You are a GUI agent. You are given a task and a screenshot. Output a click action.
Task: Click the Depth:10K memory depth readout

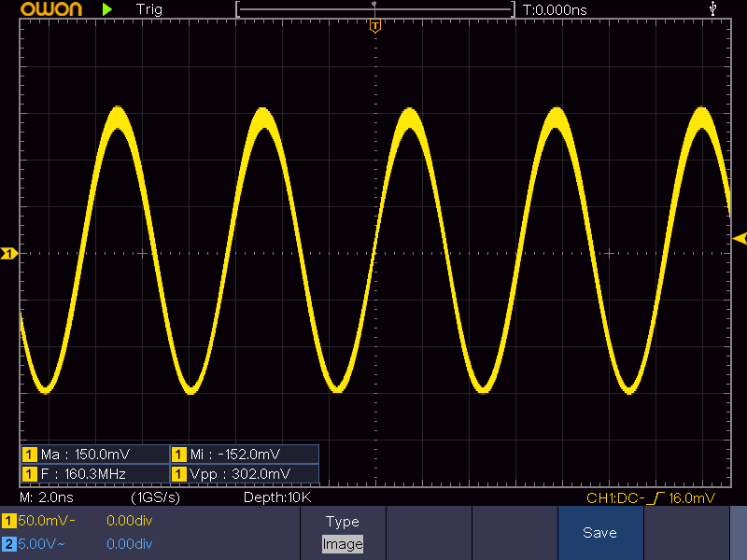tap(277, 497)
